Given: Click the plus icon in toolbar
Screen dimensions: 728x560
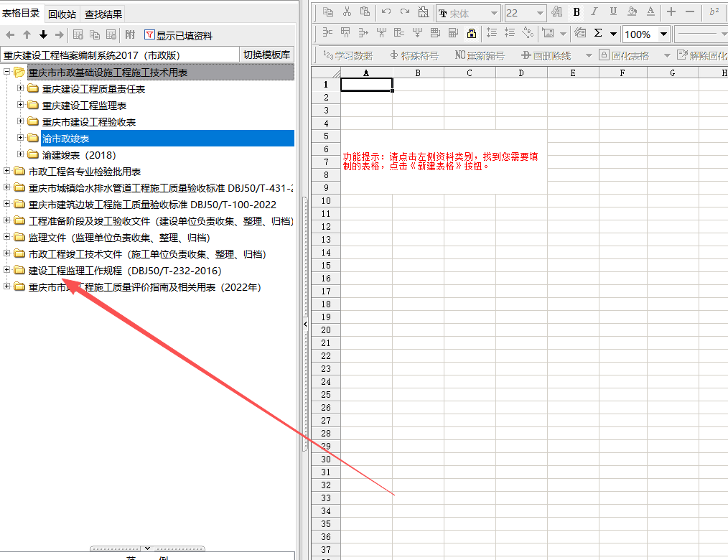Looking at the screenshot, I should [671, 12].
